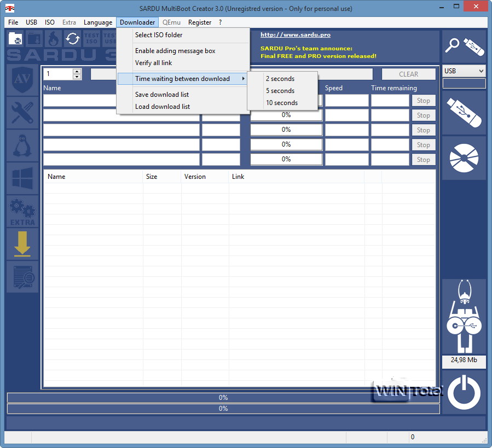Click the SARDU Pro's team announce text
Screen dimensions: 492x448
[306, 48]
